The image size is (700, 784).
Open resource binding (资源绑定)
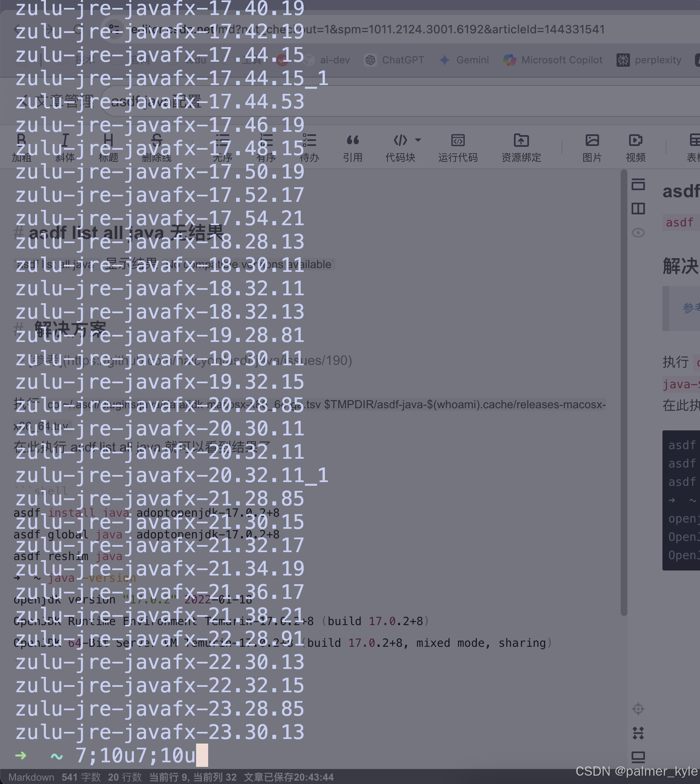pyautogui.click(x=521, y=147)
